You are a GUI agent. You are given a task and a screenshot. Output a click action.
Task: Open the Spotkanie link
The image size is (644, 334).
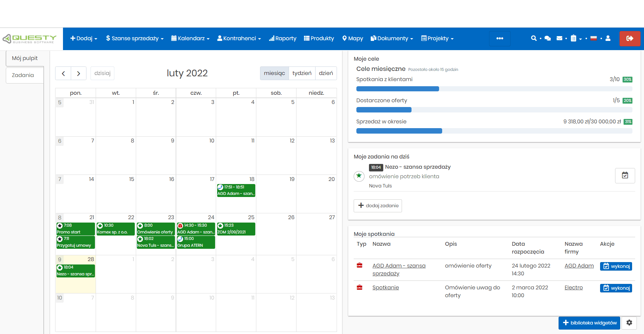tap(386, 288)
